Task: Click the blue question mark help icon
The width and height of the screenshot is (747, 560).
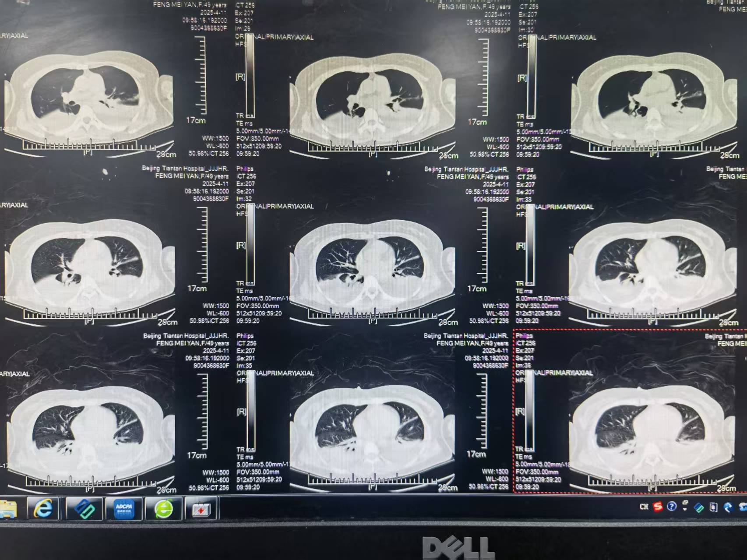Action: (x=672, y=507)
